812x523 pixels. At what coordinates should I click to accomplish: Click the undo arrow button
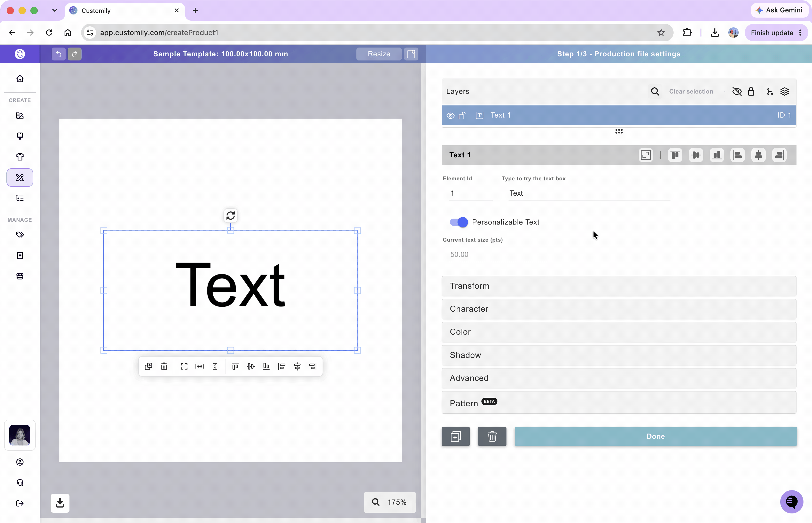[58, 54]
